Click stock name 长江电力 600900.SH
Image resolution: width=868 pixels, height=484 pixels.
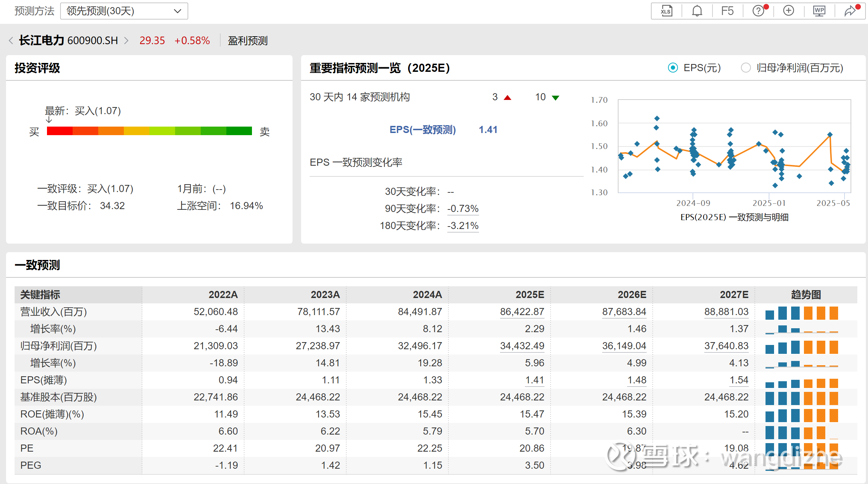pos(68,41)
